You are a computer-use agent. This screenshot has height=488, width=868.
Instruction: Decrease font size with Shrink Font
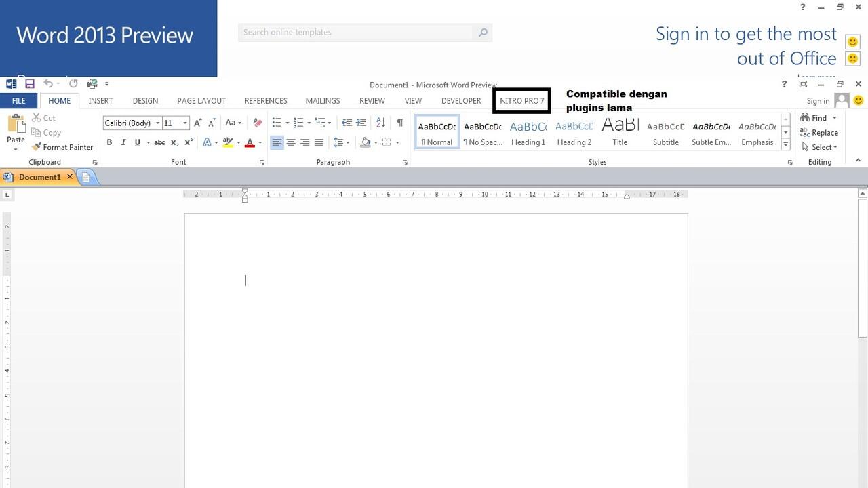point(212,123)
